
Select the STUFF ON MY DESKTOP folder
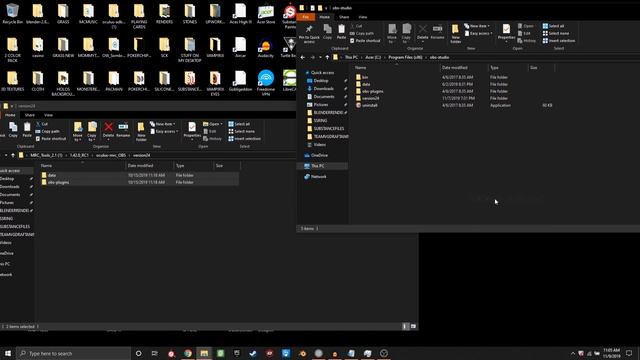tap(190, 50)
